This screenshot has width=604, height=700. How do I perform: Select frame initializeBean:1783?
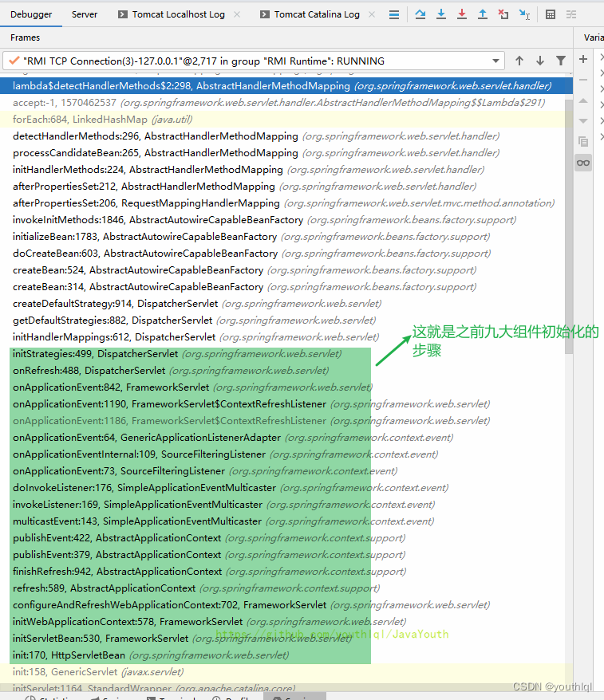[282, 237]
